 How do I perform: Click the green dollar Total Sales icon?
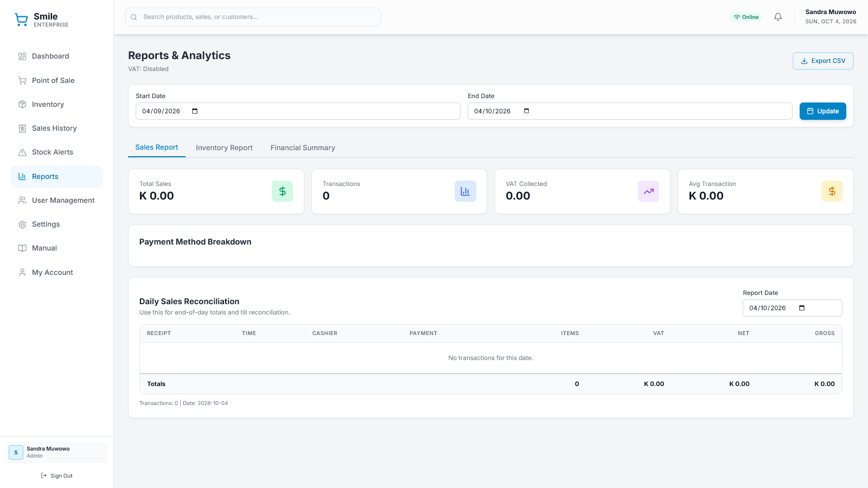pos(282,191)
